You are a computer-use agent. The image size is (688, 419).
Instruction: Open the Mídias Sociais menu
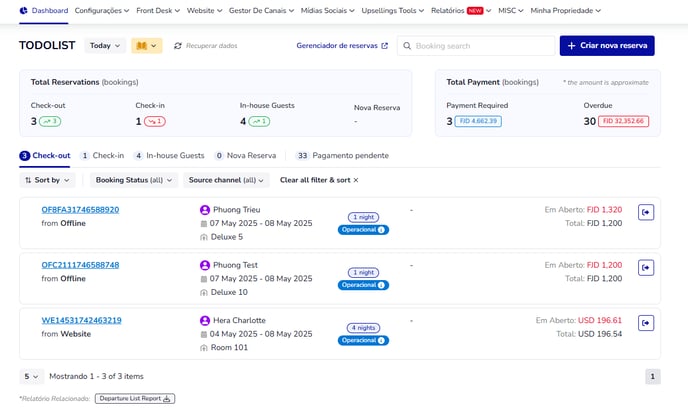click(x=327, y=11)
